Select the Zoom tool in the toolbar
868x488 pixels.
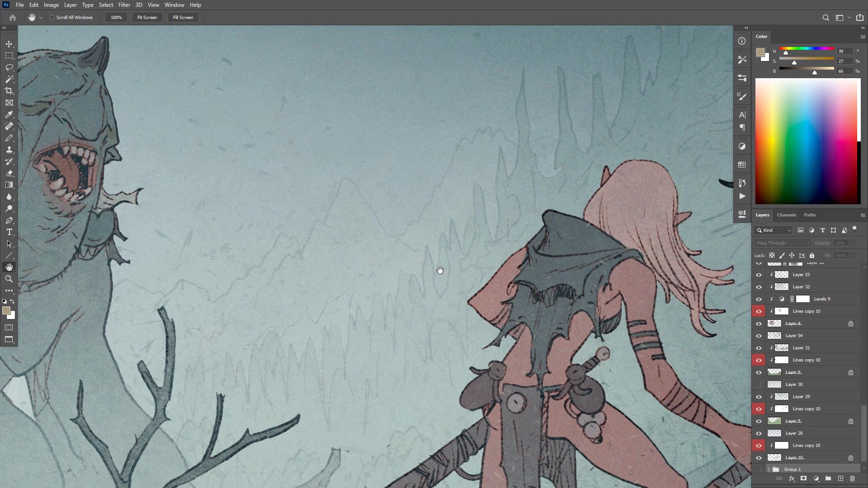[9, 279]
